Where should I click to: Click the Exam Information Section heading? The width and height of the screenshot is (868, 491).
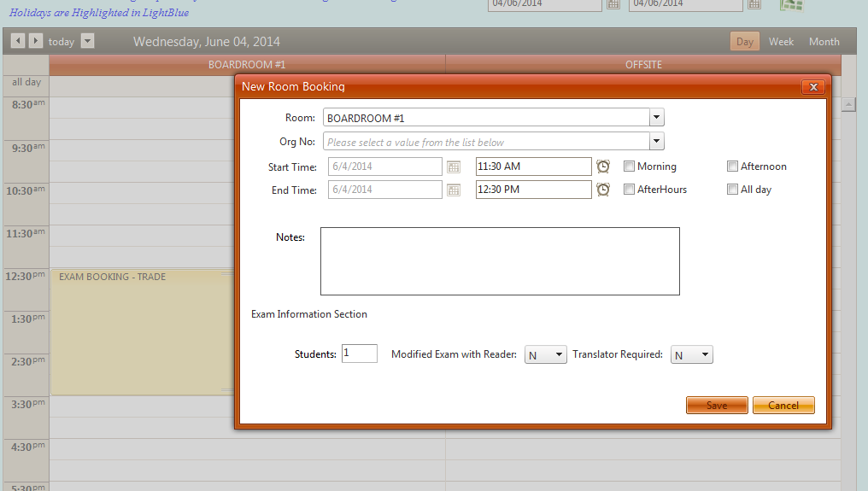[x=309, y=314]
